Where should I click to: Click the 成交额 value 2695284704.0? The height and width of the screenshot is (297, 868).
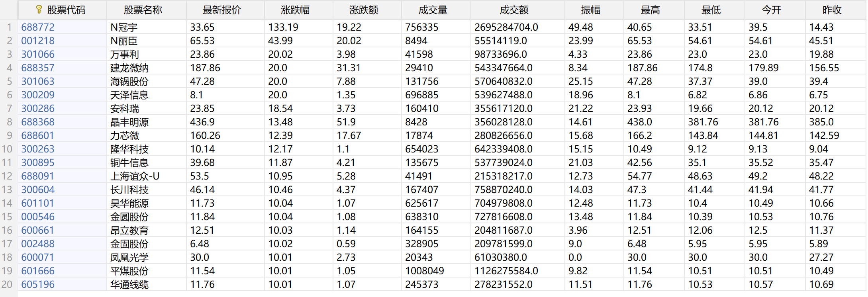tap(506, 27)
